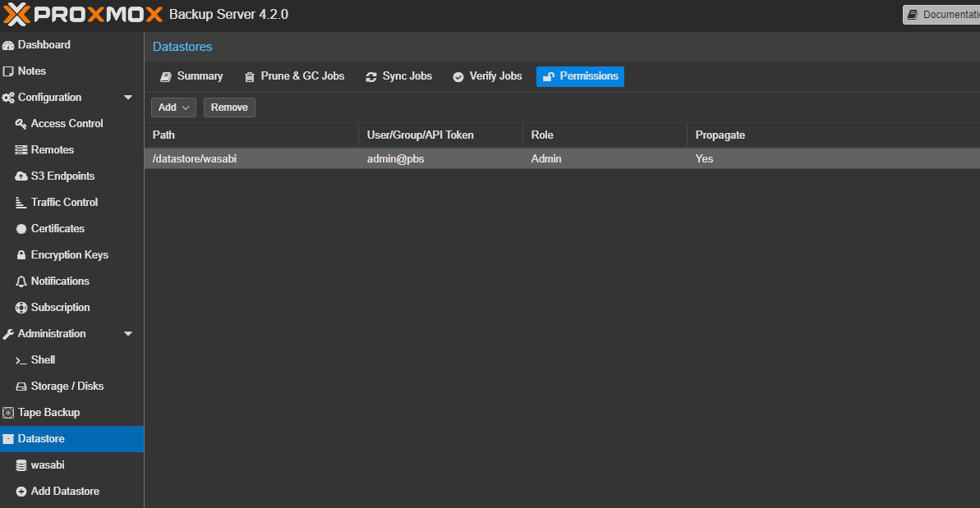Viewport: 980px width, 508px height.
Task: Click the Encryption Keys lock icon
Action: pyautogui.click(x=21, y=254)
